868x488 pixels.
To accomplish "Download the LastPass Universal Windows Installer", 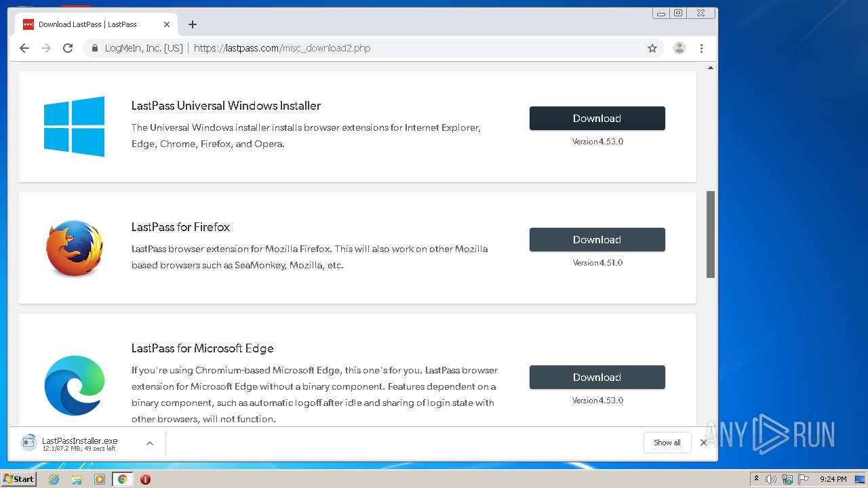I will click(597, 118).
